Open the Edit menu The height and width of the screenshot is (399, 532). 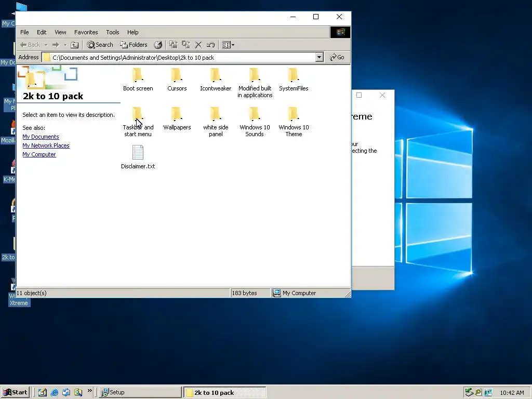[x=42, y=32]
